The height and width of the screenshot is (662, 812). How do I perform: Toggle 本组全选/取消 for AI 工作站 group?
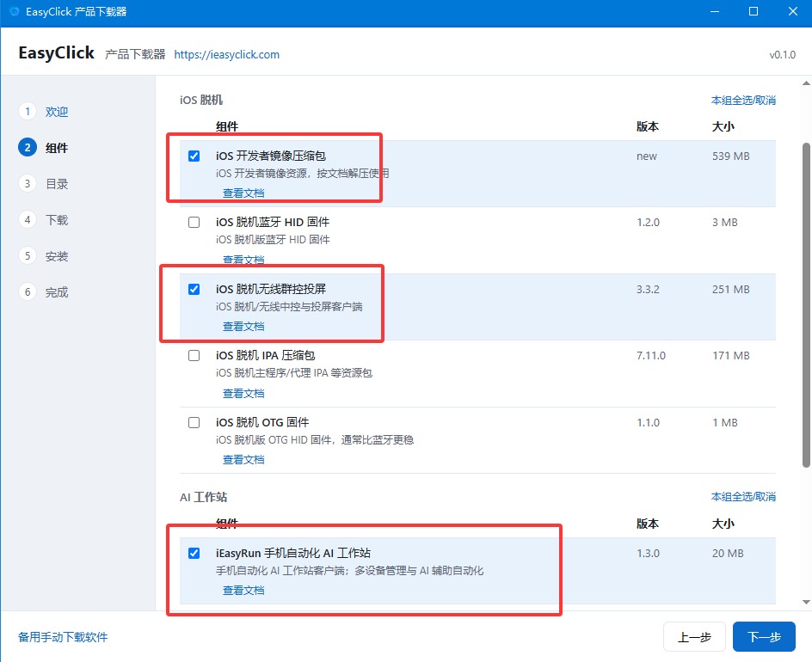pos(743,497)
